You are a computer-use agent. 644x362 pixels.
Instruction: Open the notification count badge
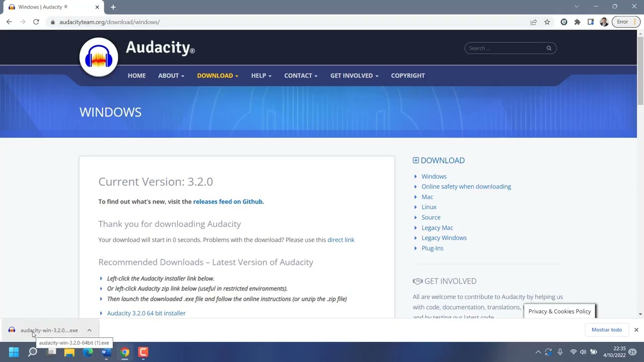[x=632, y=352]
